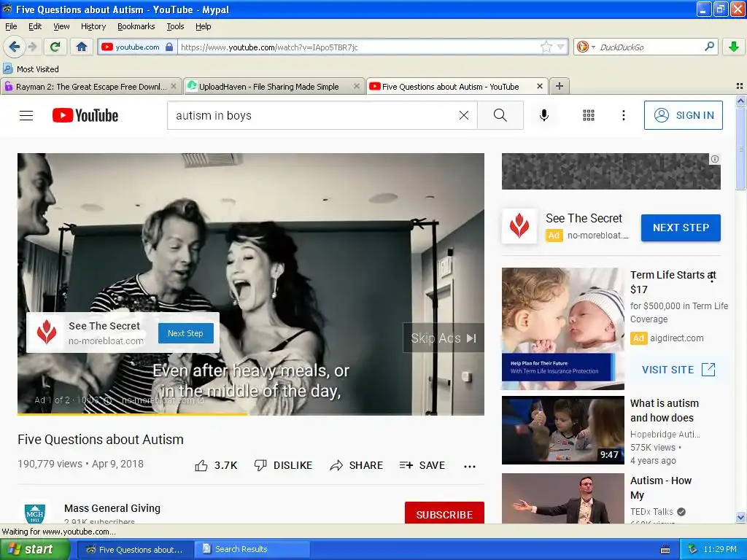This screenshot has width=747, height=560.
Task: Click SAVE to add to playlist
Action: tap(422, 465)
